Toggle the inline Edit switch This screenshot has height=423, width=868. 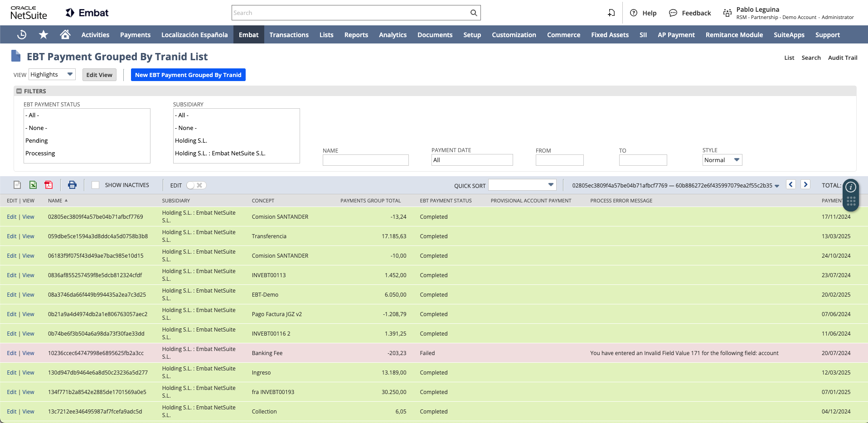(196, 185)
